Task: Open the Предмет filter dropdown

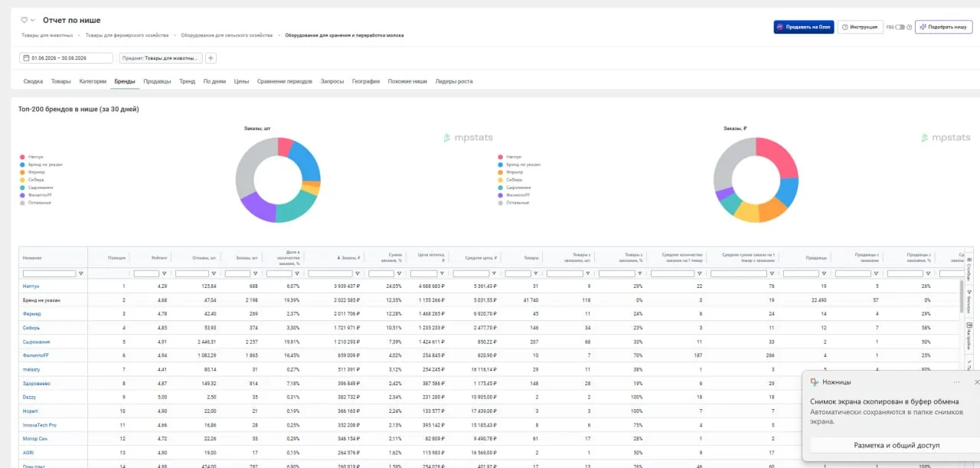Action: [161, 58]
